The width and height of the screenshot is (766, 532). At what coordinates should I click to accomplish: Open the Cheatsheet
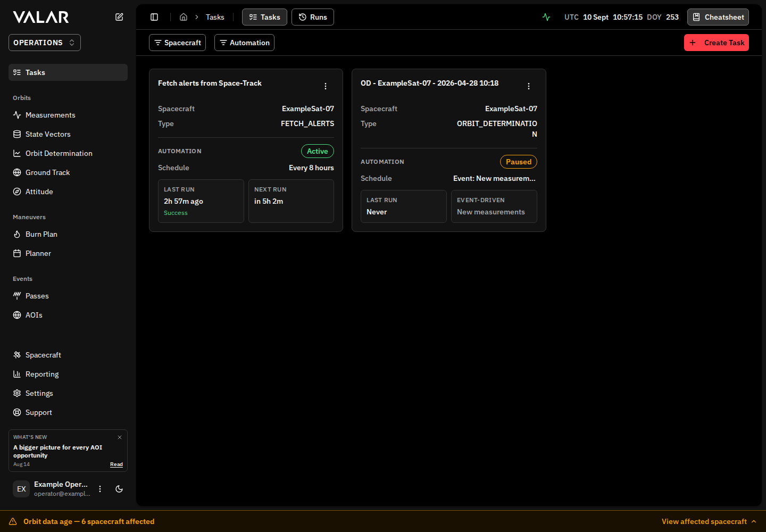718,17
